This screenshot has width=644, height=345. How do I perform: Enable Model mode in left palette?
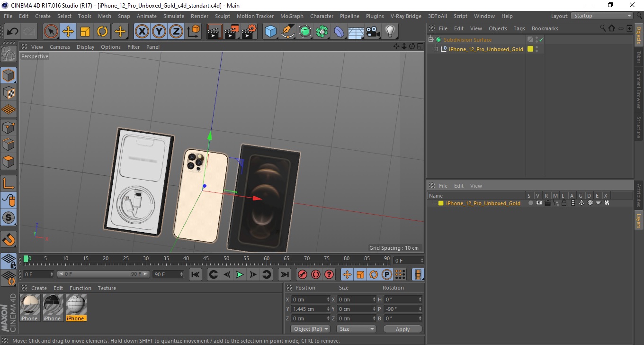pos(9,75)
